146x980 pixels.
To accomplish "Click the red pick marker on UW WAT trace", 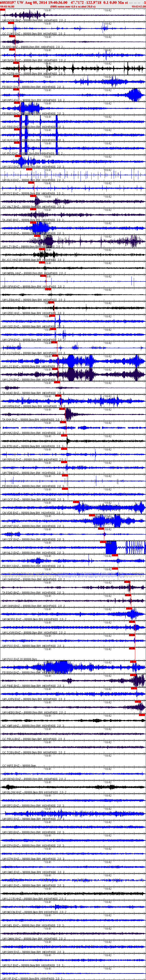I will [x=92, y=515].
